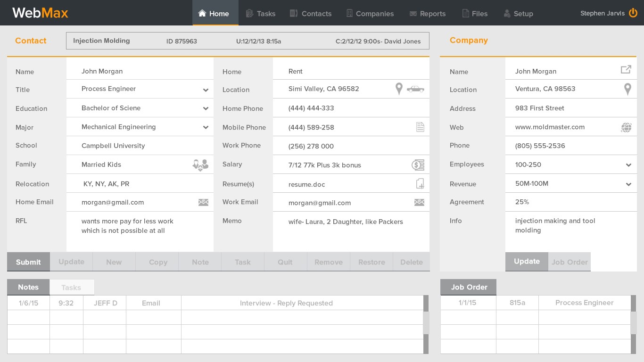
Task: Click the family icon beside Married Kids
Action: coord(200,165)
